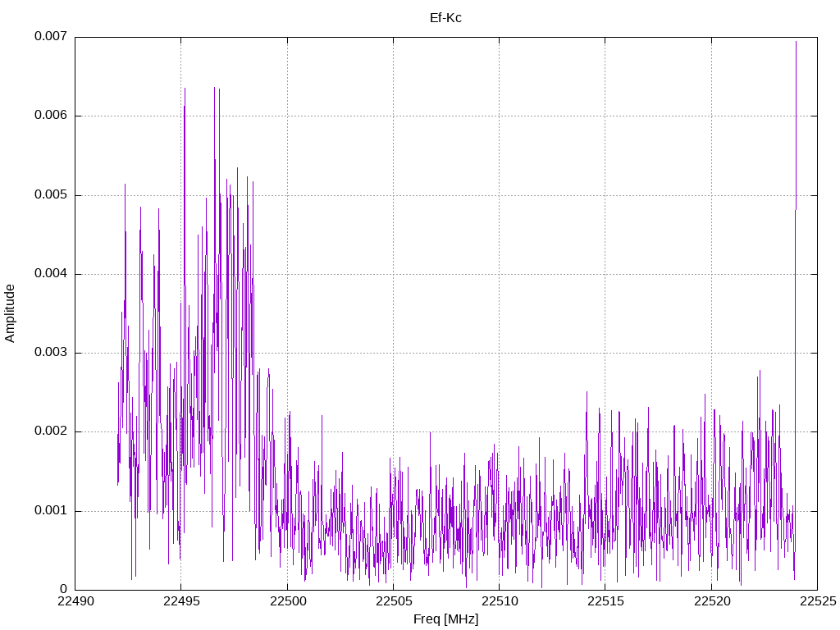Click the 22495 x-axis tick label
Image resolution: width=840 pixels, height=630 pixels.
[181, 601]
